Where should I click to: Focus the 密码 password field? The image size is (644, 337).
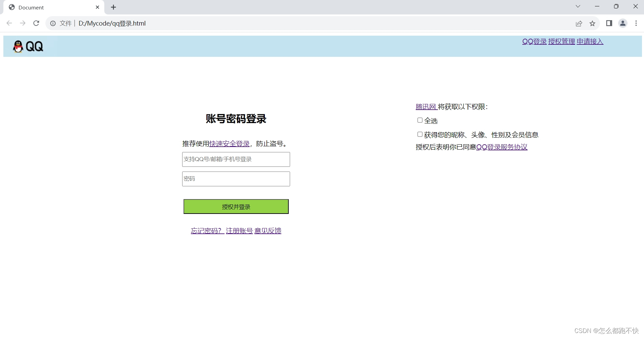(236, 179)
